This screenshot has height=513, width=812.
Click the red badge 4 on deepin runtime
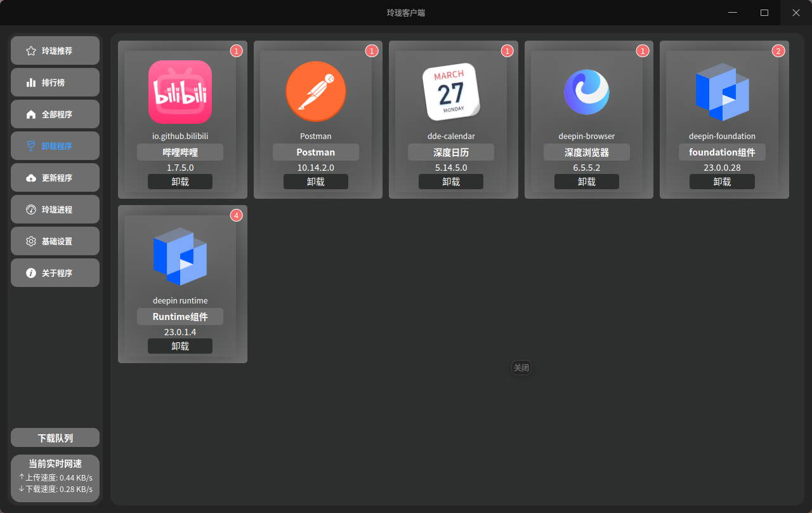pos(237,215)
